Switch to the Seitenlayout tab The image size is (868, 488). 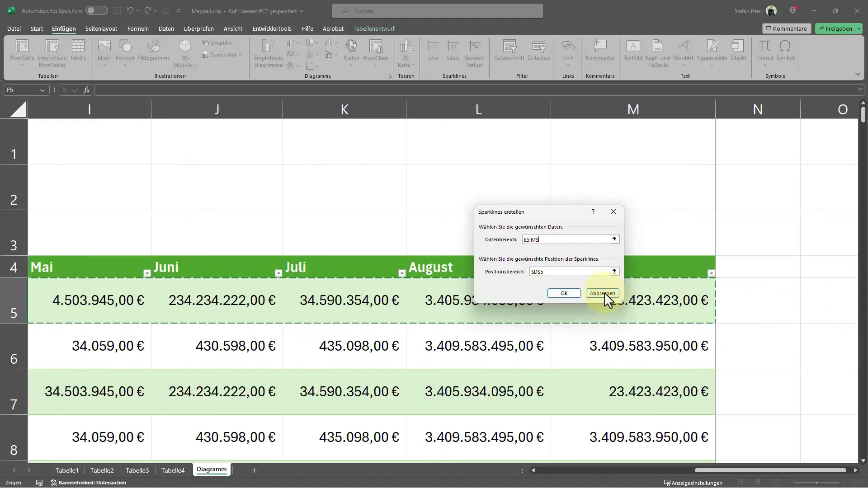point(101,28)
